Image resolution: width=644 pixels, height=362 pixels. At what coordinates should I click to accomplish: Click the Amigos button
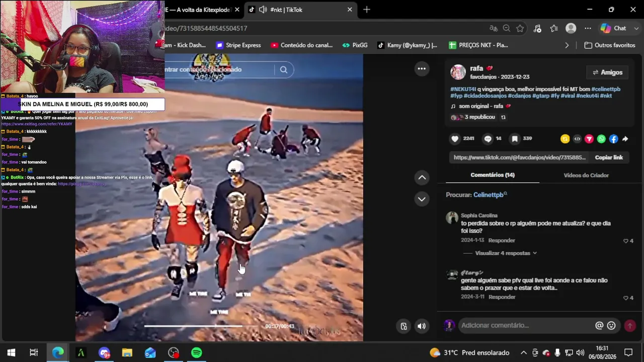click(607, 72)
